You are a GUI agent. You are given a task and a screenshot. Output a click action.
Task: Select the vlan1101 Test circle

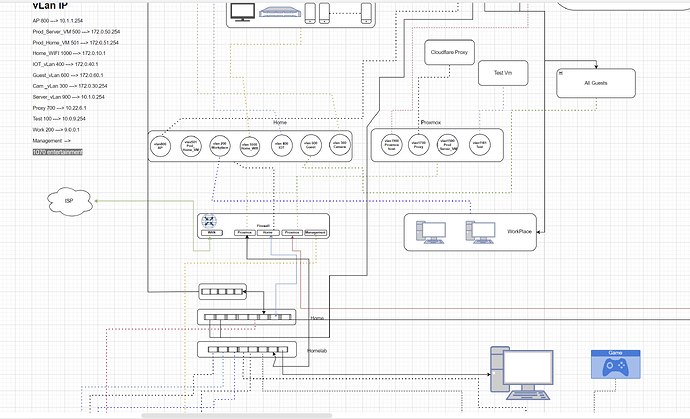[480, 144]
